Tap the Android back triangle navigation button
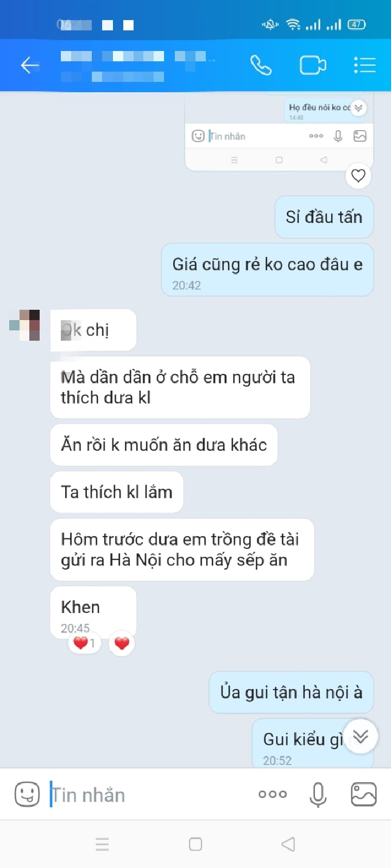The width and height of the screenshot is (391, 868). (288, 844)
